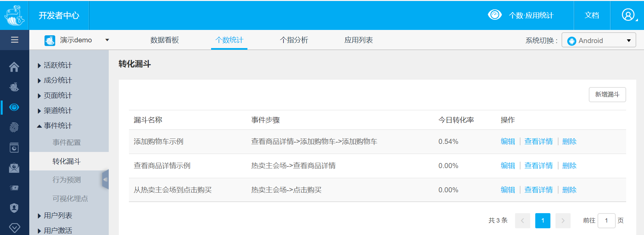This screenshot has height=235, width=644.
Task: Click the 新增漏斗 button
Action: 607,94
